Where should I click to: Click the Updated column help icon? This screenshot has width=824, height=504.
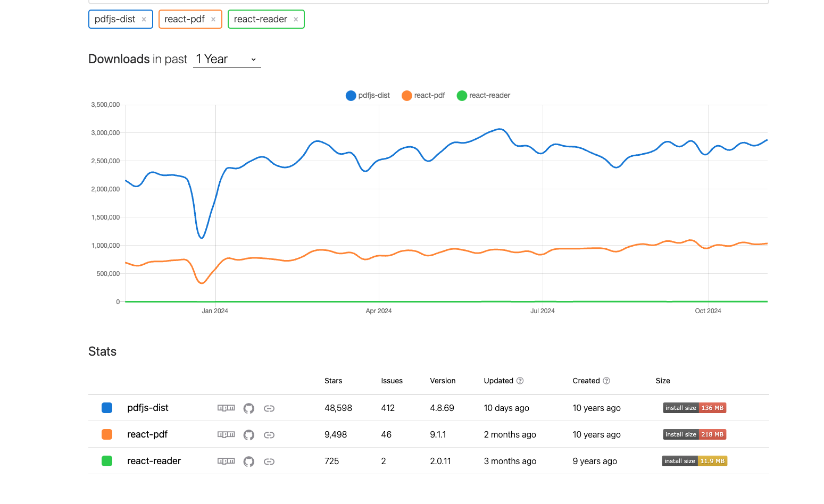(520, 381)
